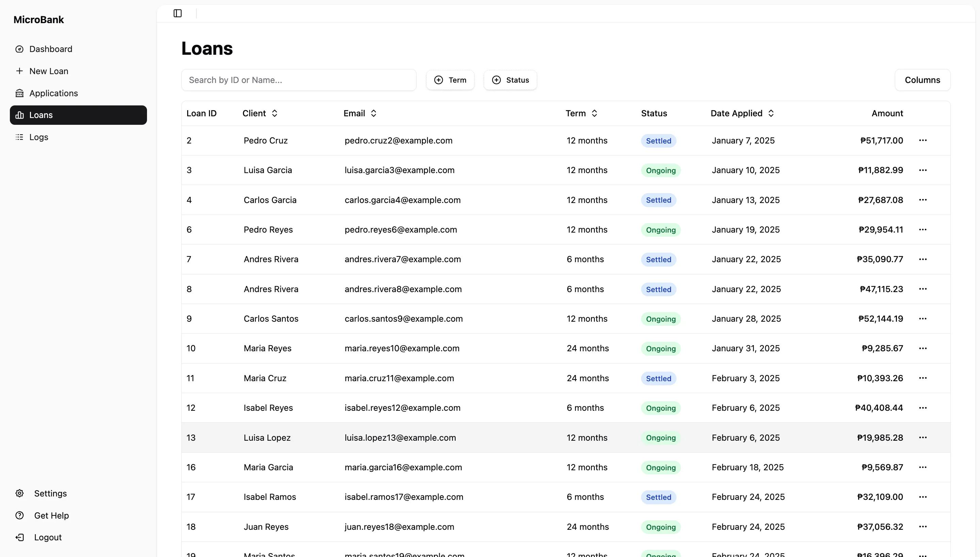Toggle the sidebar panel icon
This screenshot has width=980, height=557.
click(178, 13)
